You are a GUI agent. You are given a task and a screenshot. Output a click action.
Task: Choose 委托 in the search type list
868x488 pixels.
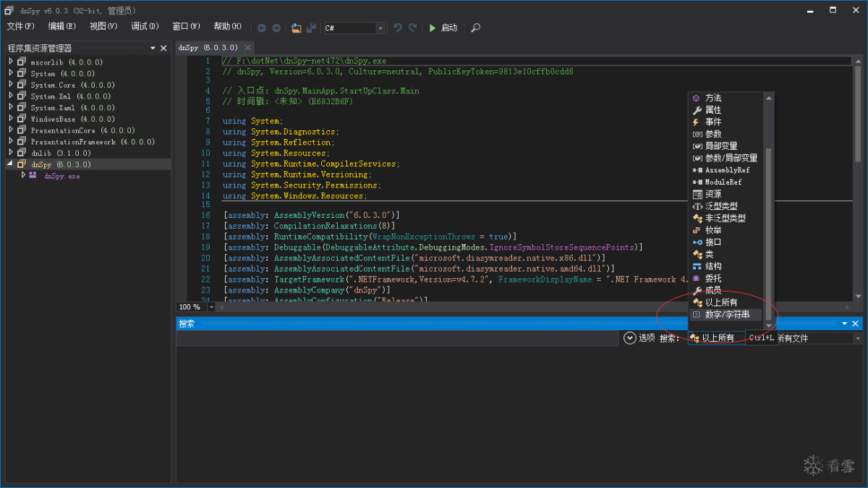point(726,278)
